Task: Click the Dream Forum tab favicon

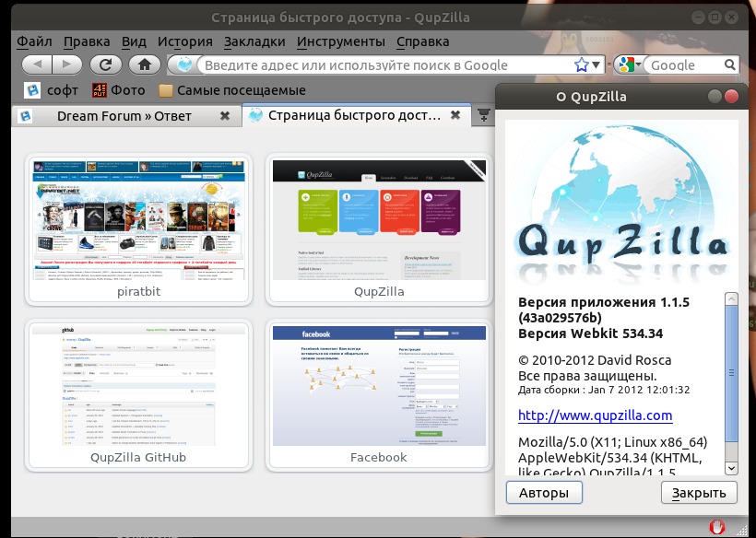Action: [25, 116]
